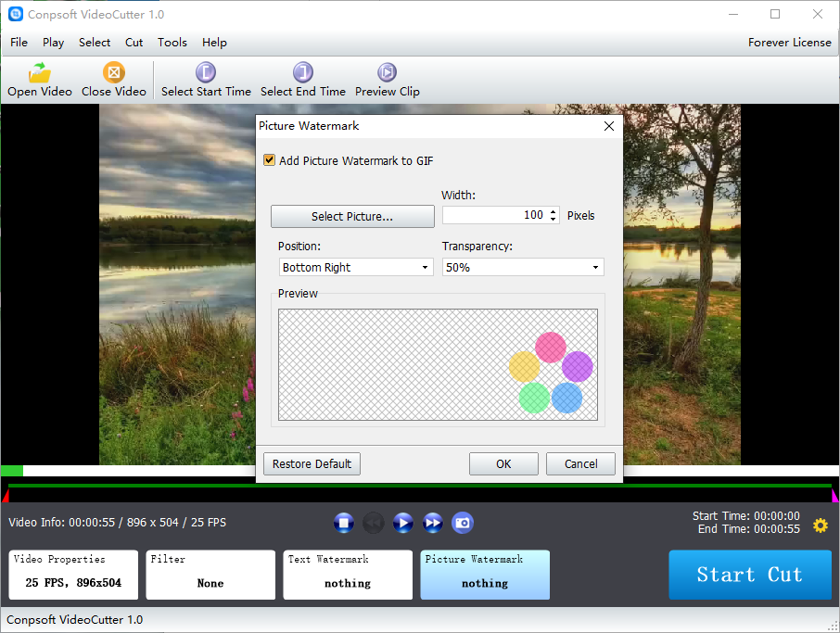Open the Transparency dropdown showing 50%
The height and width of the screenshot is (633, 840).
523,267
